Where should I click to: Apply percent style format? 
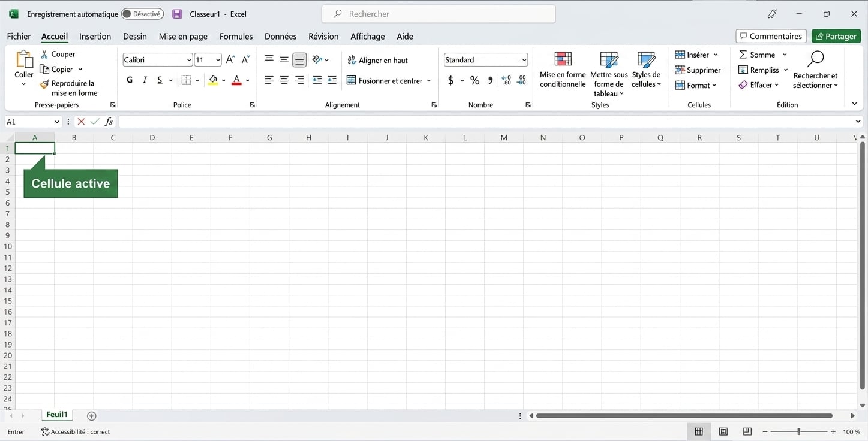tap(474, 80)
